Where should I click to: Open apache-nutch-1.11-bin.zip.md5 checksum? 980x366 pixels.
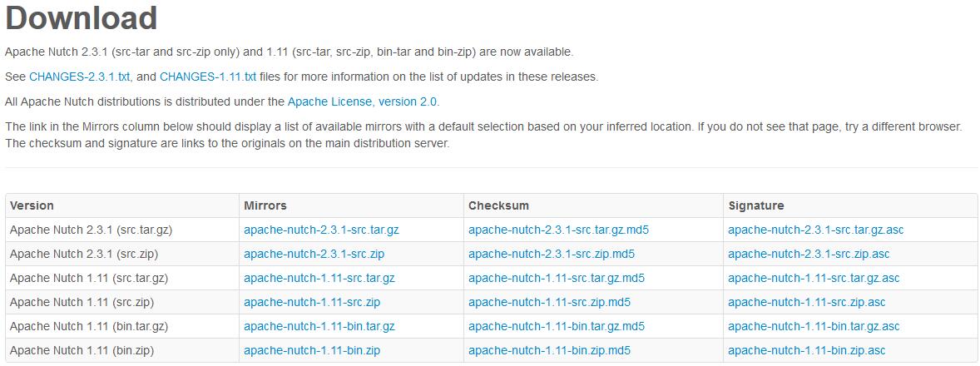(x=549, y=350)
